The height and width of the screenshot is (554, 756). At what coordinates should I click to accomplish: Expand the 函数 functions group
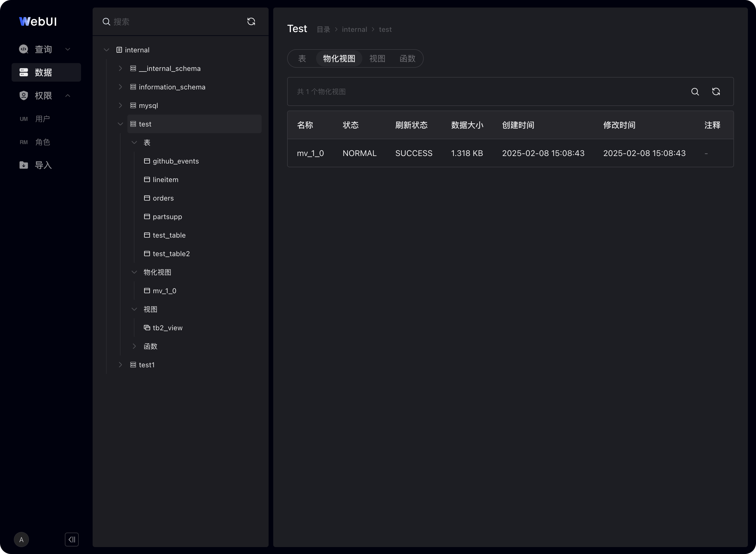[134, 346]
